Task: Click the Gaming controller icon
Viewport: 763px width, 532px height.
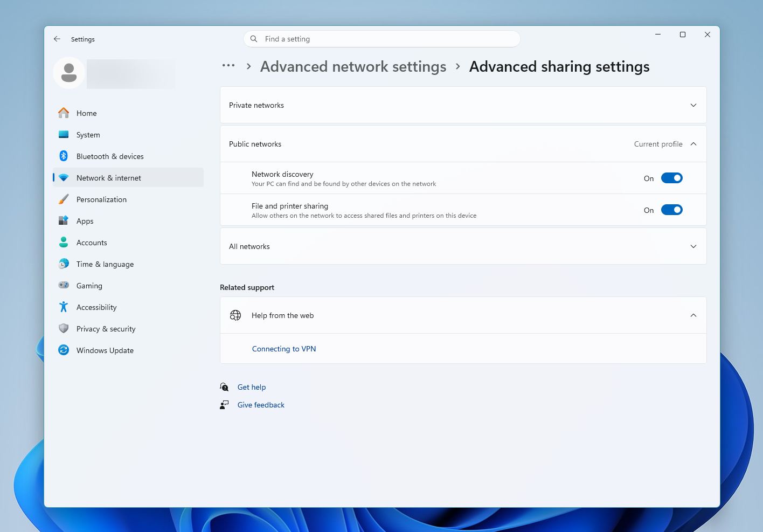Action: pos(64,285)
